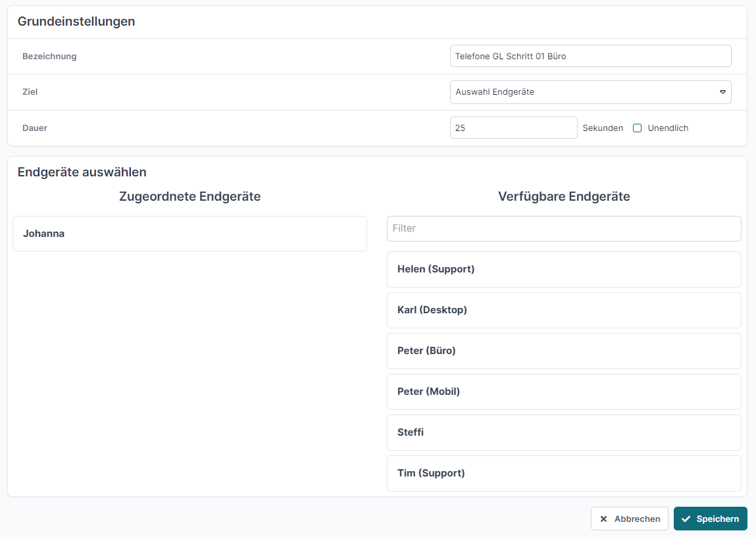Screen dimensions: 756x537
Task: Select Helen (Support) from available devices
Action: pos(564,269)
